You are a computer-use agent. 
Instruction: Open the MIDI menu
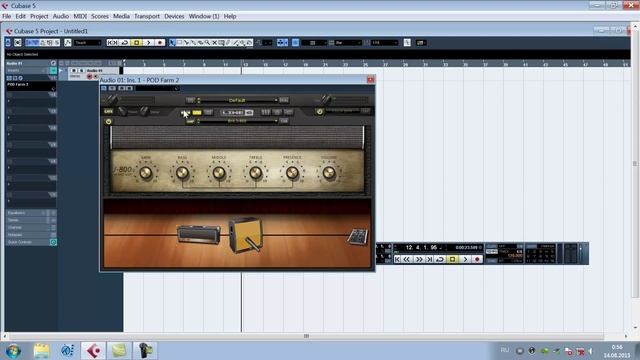pyautogui.click(x=80, y=16)
